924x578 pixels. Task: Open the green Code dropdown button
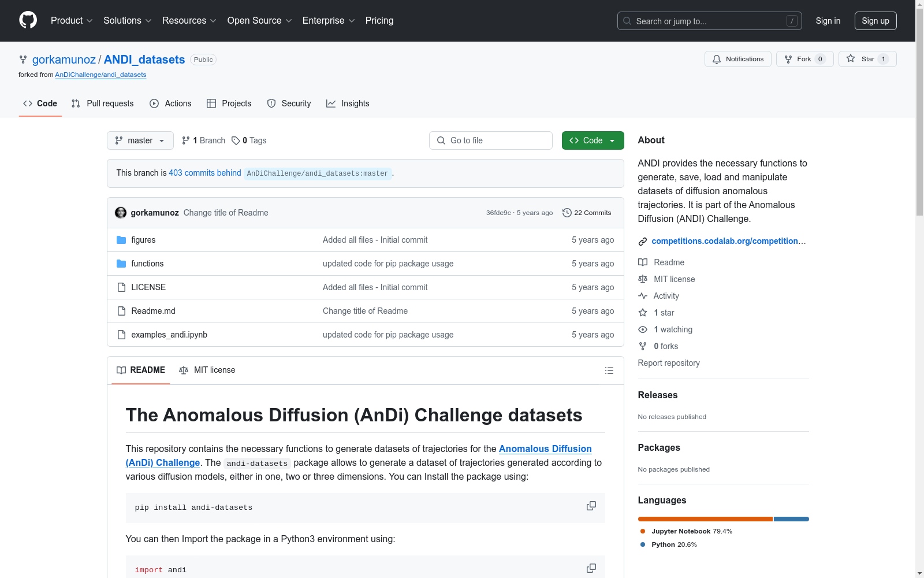[x=593, y=140]
